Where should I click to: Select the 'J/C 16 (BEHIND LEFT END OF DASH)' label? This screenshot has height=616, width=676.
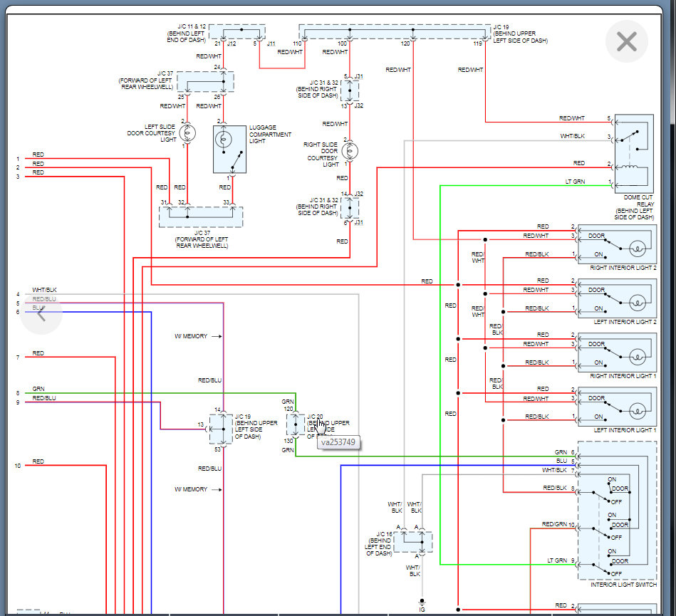pyautogui.click(x=378, y=543)
